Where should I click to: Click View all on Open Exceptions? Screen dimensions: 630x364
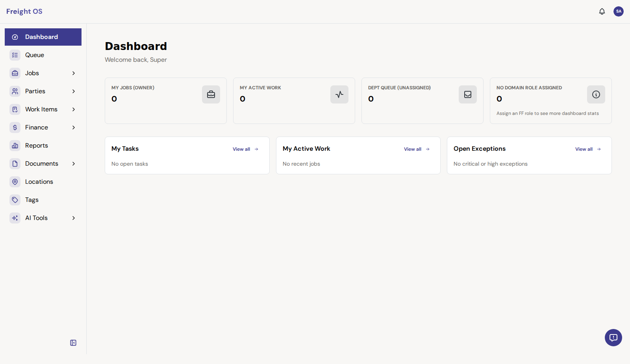click(x=587, y=149)
